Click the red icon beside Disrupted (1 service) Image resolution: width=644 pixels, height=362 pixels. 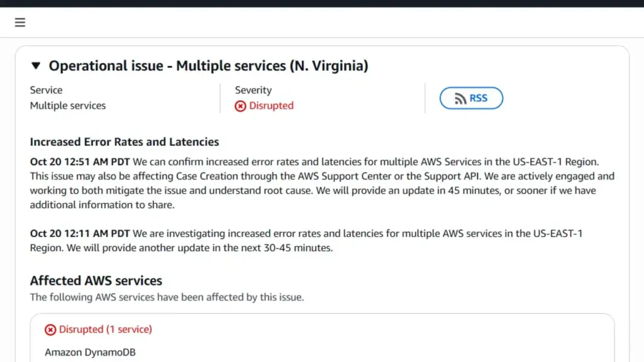tap(50, 329)
